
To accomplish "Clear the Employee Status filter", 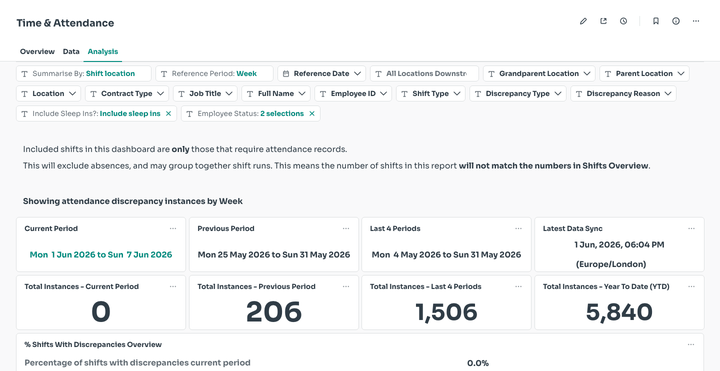I will (x=312, y=113).
